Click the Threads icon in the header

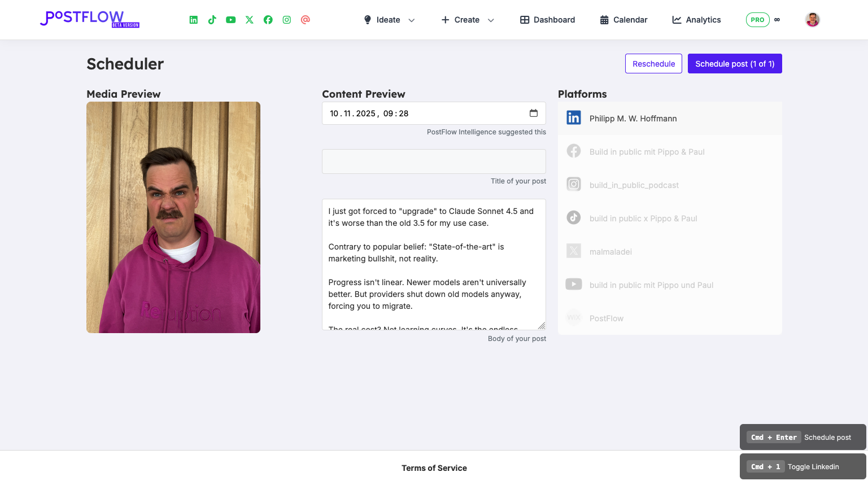tap(306, 19)
